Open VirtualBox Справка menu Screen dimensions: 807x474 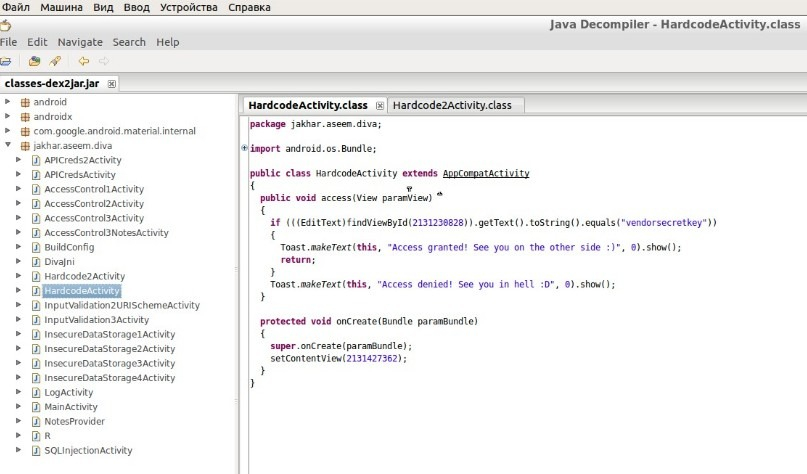(249, 7)
